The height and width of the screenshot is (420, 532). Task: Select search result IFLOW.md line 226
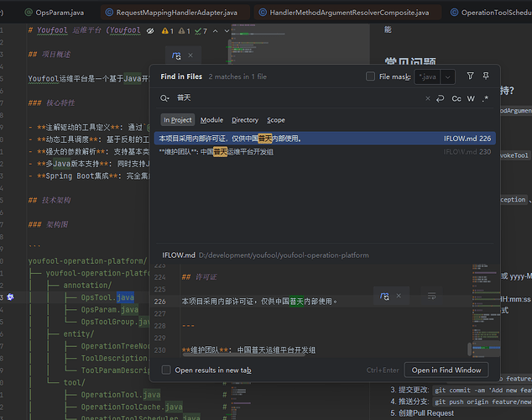pyautogui.click(x=325, y=139)
